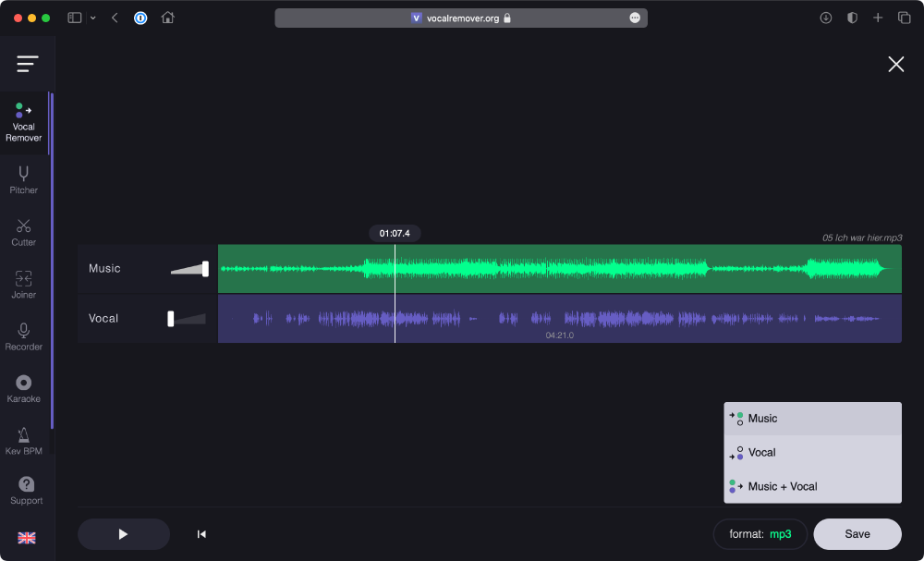Click the Vocal track label
This screenshot has height=561, width=924.
(103, 319)
